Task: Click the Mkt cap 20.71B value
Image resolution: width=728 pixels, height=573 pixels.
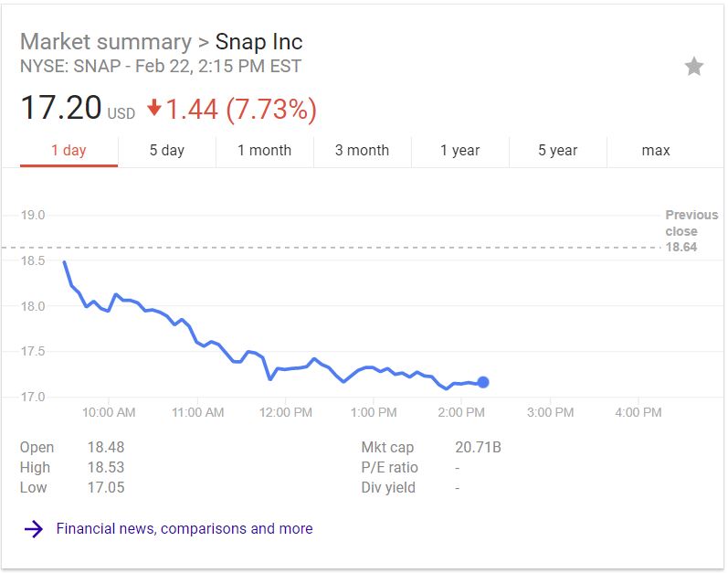Action: (x=478, y=448)
